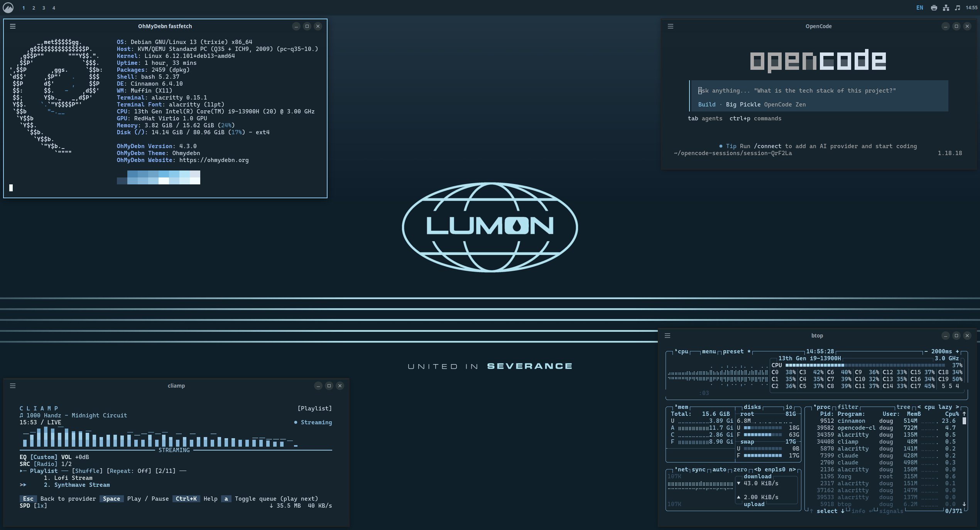Click the /connect command in the OpenCode tip
The height and width of the screenshot is (530, 980).
coord(767,146)
